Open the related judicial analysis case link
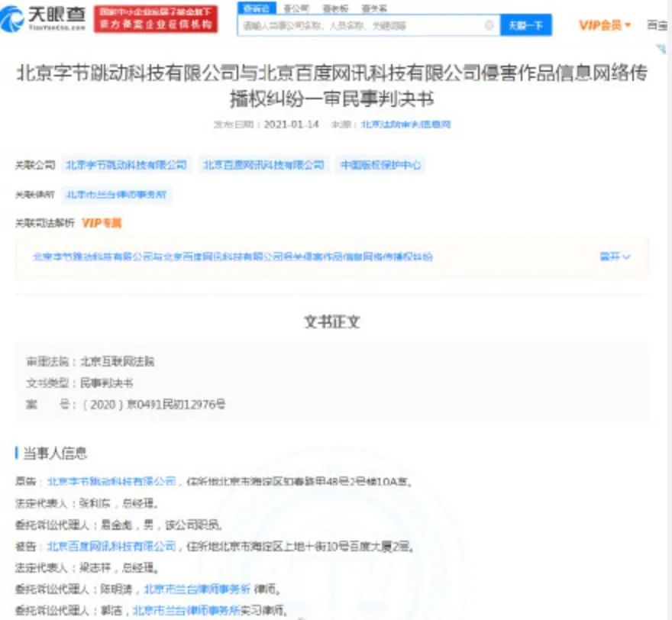Image resolution: width=672 pixels, height=620 pixels. (x=233, y=257)
